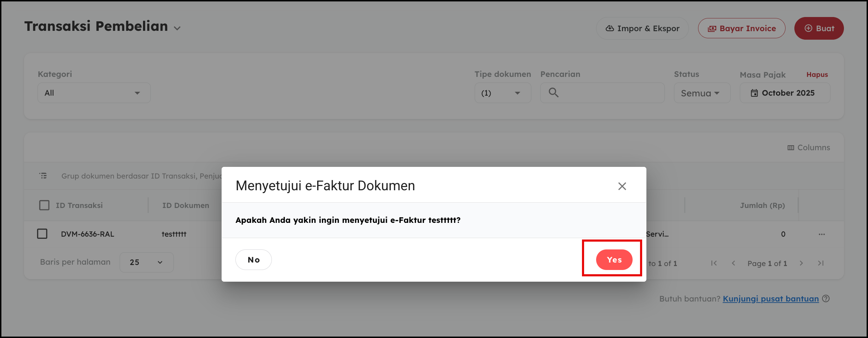Viewport: 868px width, 338px height.
Task: Toggle the select-all ID Transaksi checkbox
Action: tap(44, 205)
